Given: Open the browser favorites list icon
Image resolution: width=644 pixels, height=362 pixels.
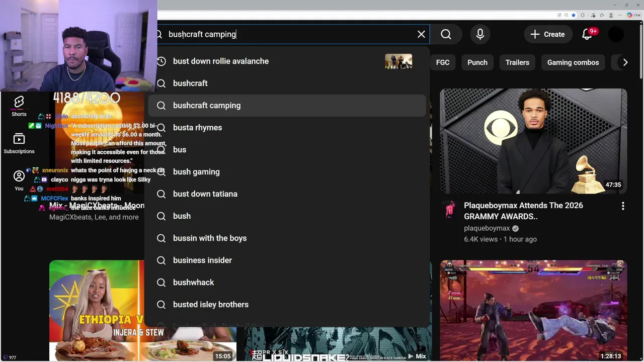Looking at the screenshot, I should 602,15.
